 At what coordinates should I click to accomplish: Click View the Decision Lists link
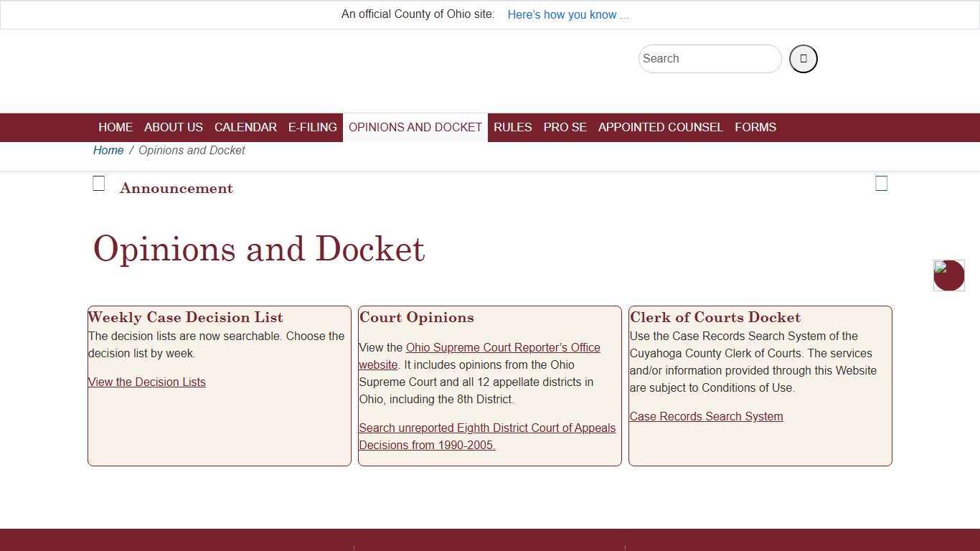(x=147, y=382)
